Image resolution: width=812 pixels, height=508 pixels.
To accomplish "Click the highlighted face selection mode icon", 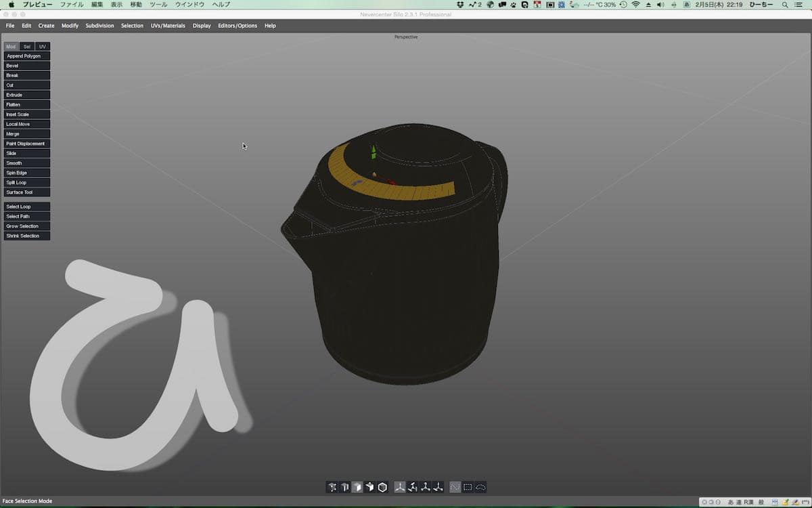I will point(357,487).
